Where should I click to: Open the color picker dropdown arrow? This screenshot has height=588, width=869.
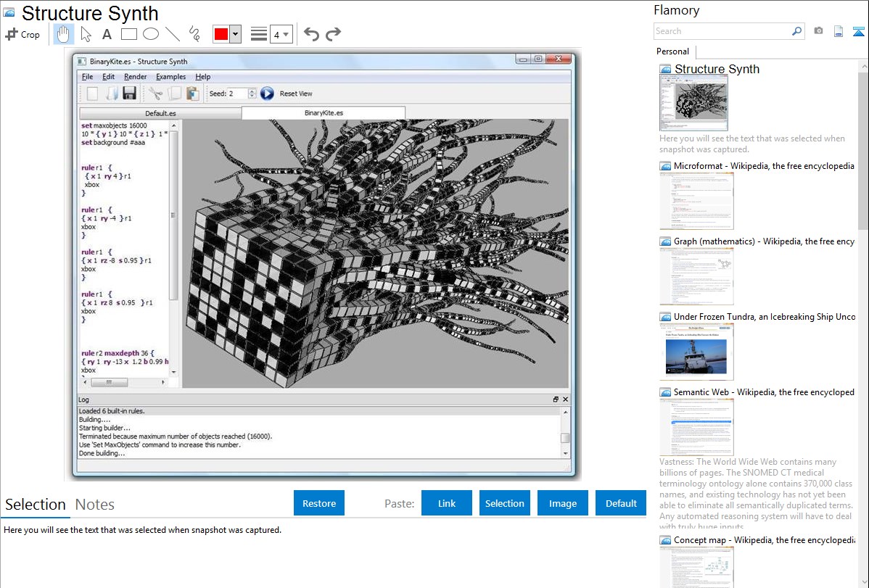[x=235, y=34]
